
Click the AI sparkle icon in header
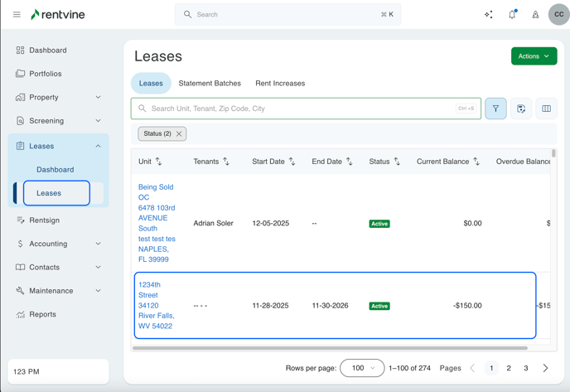[x=489, y=14]
